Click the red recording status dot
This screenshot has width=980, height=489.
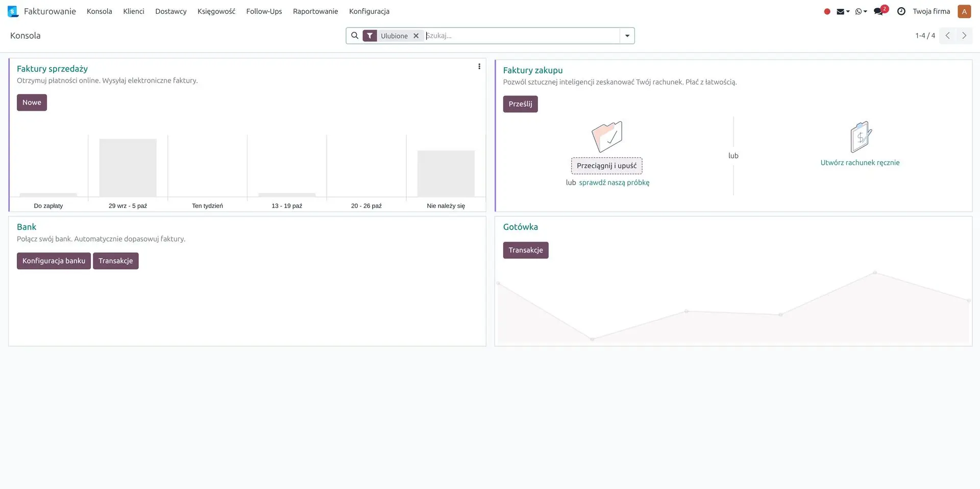pos(827,11)
